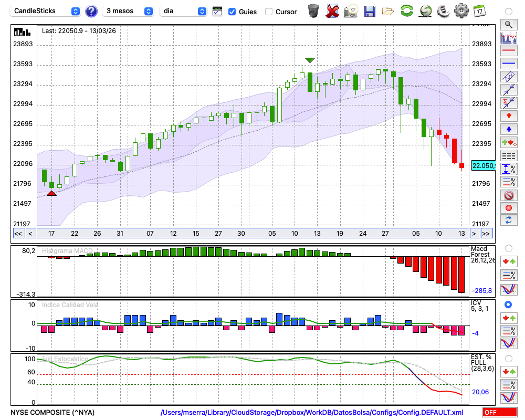This screenshot has width=525, height=420.
Task: Open the CandleSticks chart type dropdown
Action: point(45,11)
